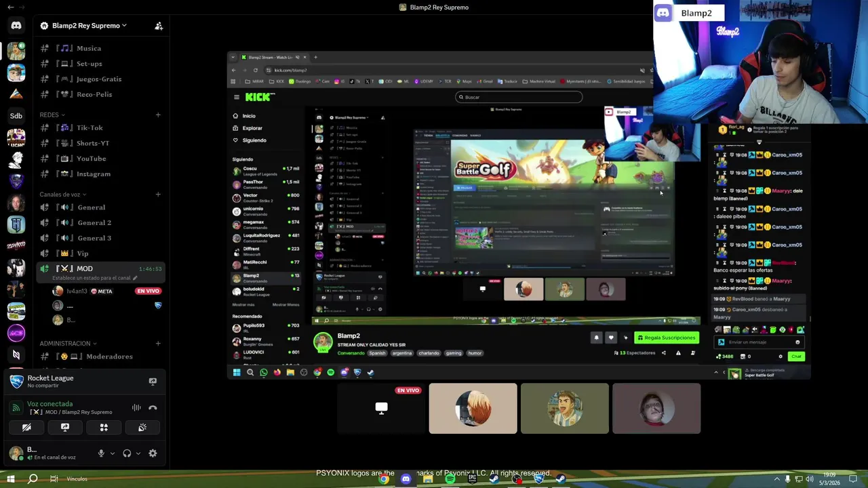Open Discord direct messages home icon

click(16, 26)
